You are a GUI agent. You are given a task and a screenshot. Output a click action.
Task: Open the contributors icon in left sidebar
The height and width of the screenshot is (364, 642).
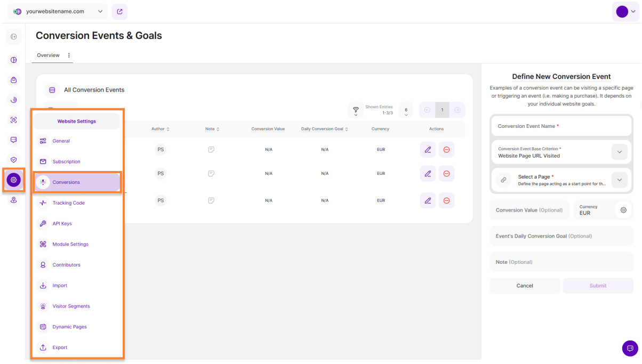pyautogui.click(x=14, y=200)
